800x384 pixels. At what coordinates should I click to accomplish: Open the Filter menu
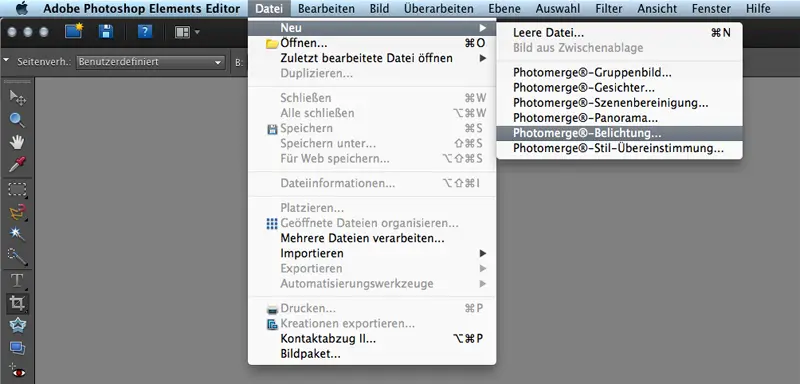[609, 9]
